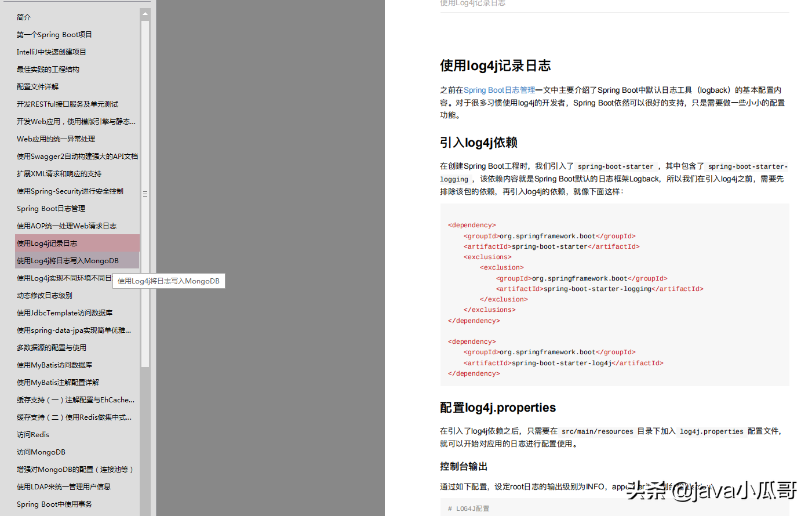Click the 控制台输出 subheading
Viewport: 812px width, 516px height.
click(x=464, y=467)
